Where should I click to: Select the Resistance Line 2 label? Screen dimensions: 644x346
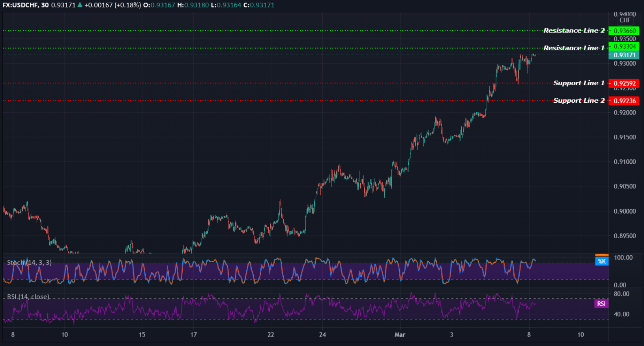pos(574,30)
